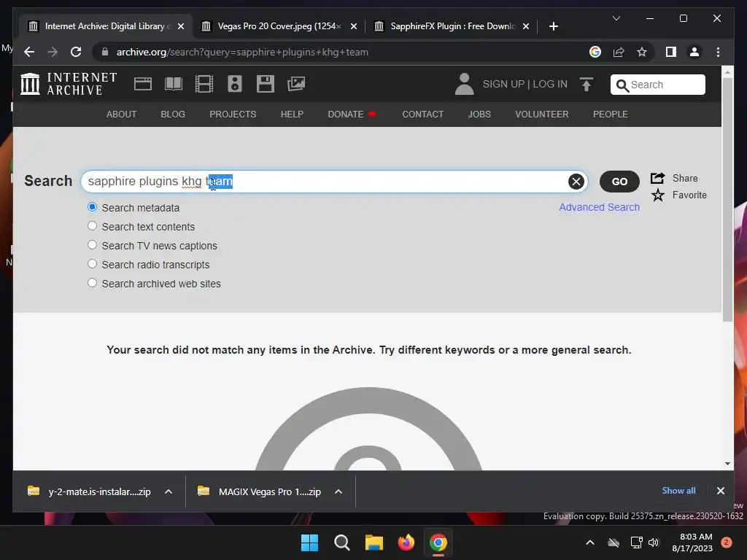Click the Share icon

click(657, 178)
